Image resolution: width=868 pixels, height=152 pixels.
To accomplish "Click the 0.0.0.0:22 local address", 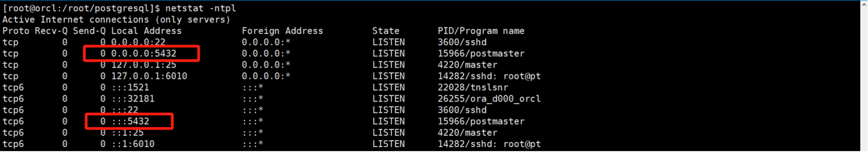I will (x=138, y=42).
